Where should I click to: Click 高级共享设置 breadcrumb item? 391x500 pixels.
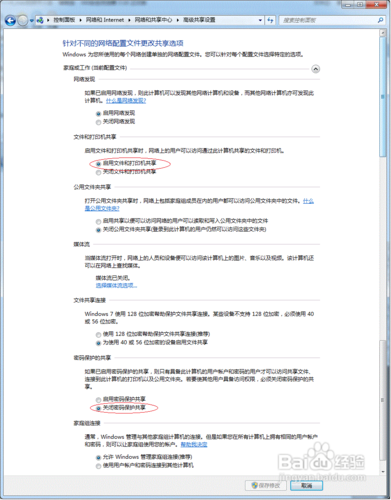[199, 20]
